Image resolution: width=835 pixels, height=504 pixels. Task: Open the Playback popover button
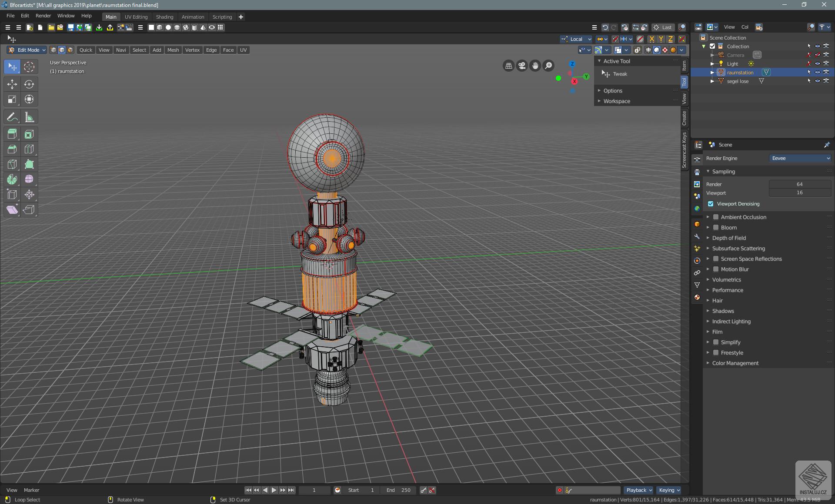click(x=638, y=490)
